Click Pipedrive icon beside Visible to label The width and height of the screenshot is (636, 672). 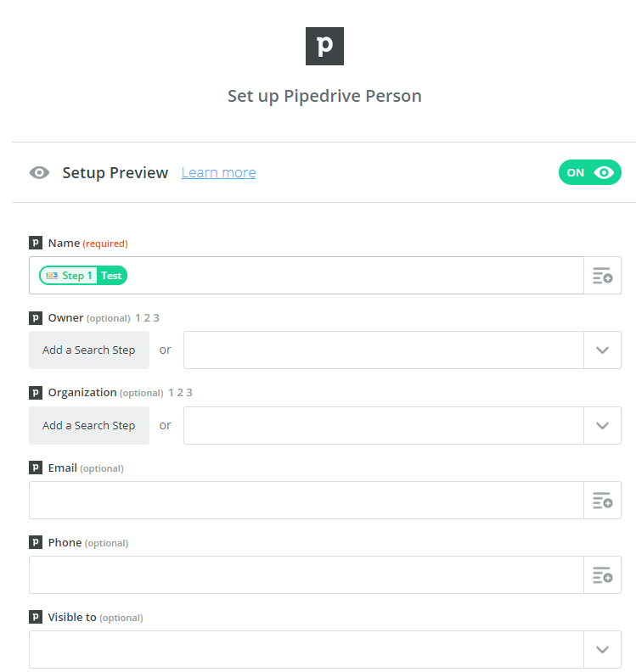pos(36,618)
